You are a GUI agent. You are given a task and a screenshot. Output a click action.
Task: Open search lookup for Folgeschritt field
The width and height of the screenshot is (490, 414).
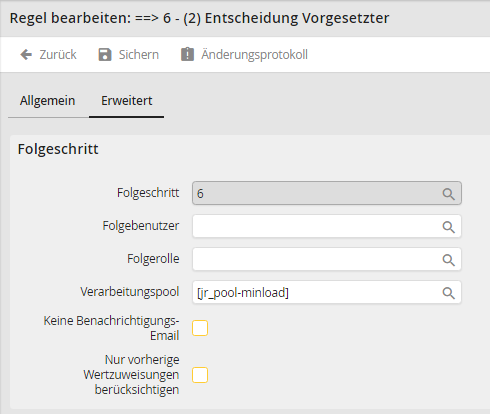click(448, 194)
